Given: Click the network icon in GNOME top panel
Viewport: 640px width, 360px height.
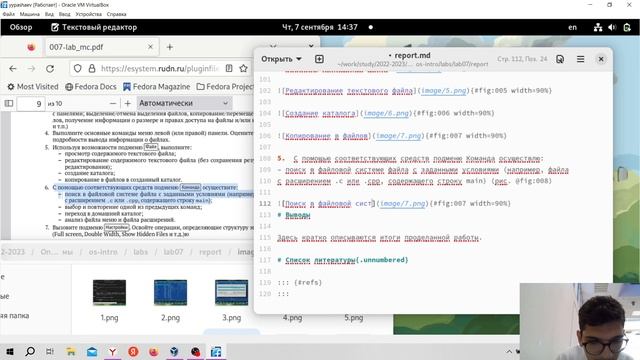Looking at the screenshot, I should tap(598, 27).
